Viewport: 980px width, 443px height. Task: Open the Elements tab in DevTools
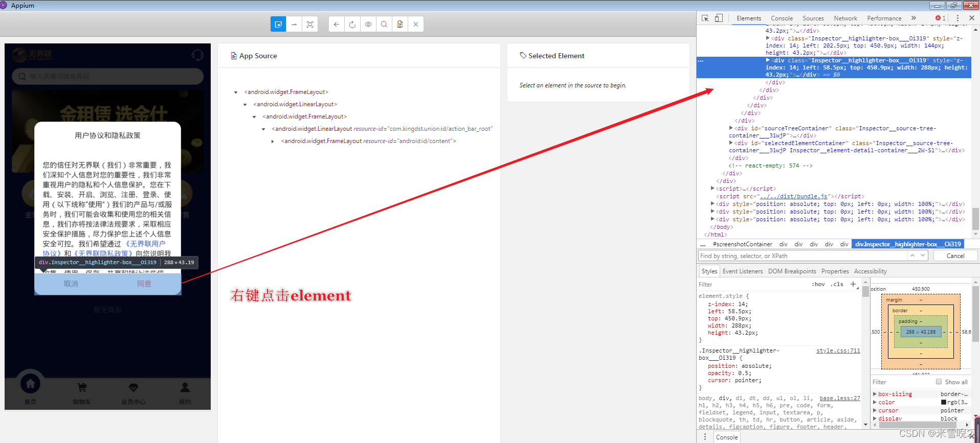(749, 18)
